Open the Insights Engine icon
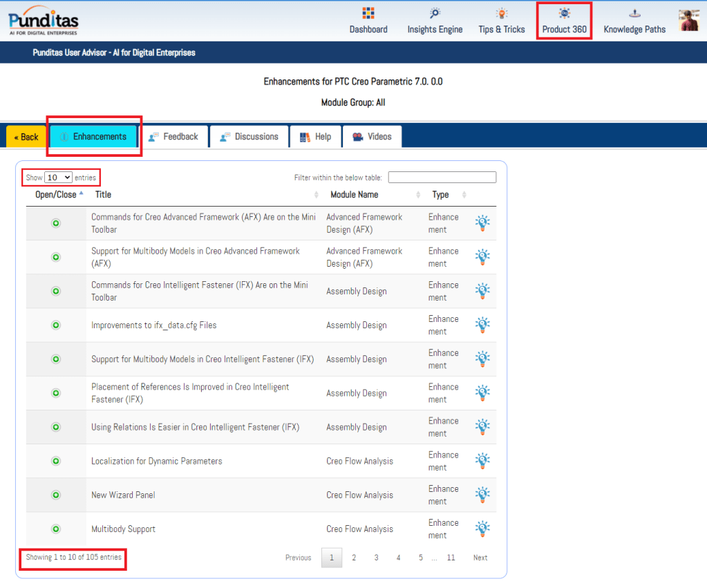This screenshot has width=707, height=588. (435, 14)
